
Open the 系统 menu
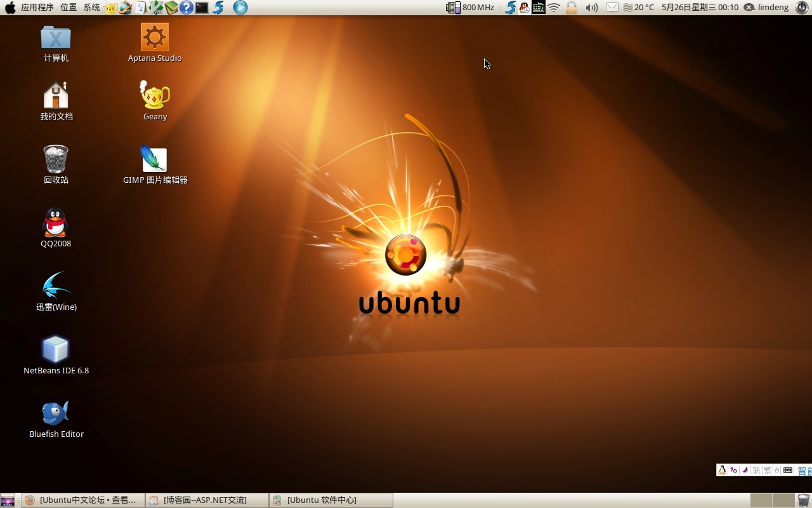(x=91, y=8)
